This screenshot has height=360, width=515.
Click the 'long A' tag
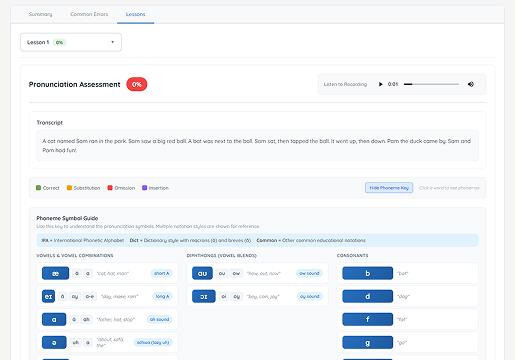pyautogui.click(x=162, y=296)
